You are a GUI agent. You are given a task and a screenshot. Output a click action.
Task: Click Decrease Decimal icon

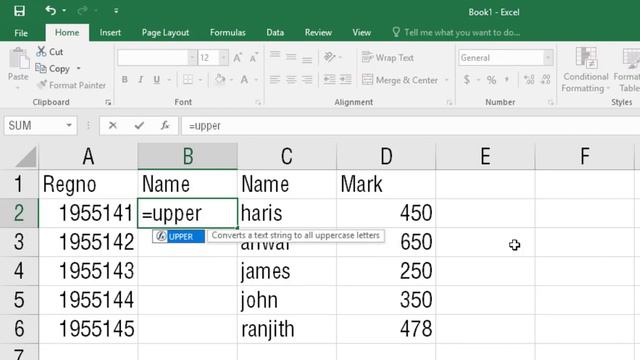pyautogui.click(x=546, y=80)
